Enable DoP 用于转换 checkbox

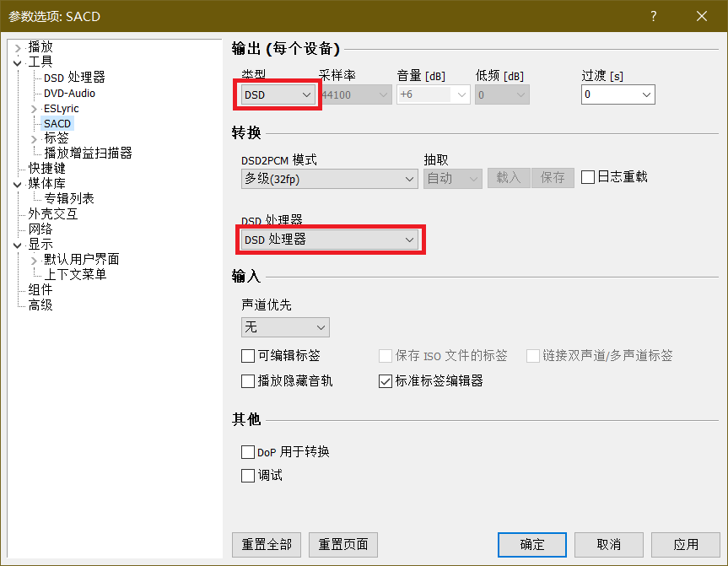point(248,452)
